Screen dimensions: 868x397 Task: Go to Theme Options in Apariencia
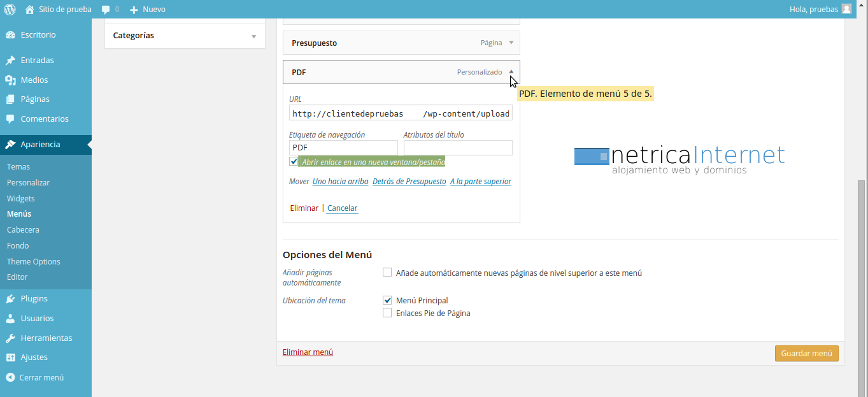tap(33, 261)
